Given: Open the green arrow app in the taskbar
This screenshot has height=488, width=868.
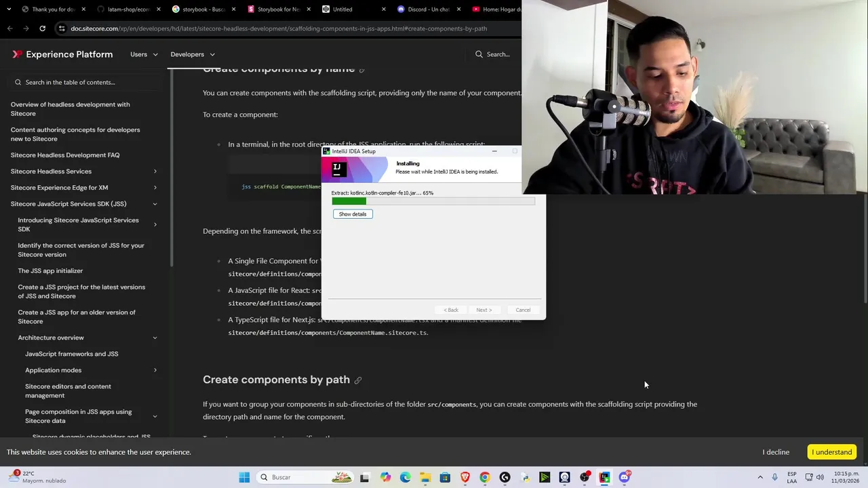Looking at the screenshot, I should pyautogui.click(x=545, y=477).
